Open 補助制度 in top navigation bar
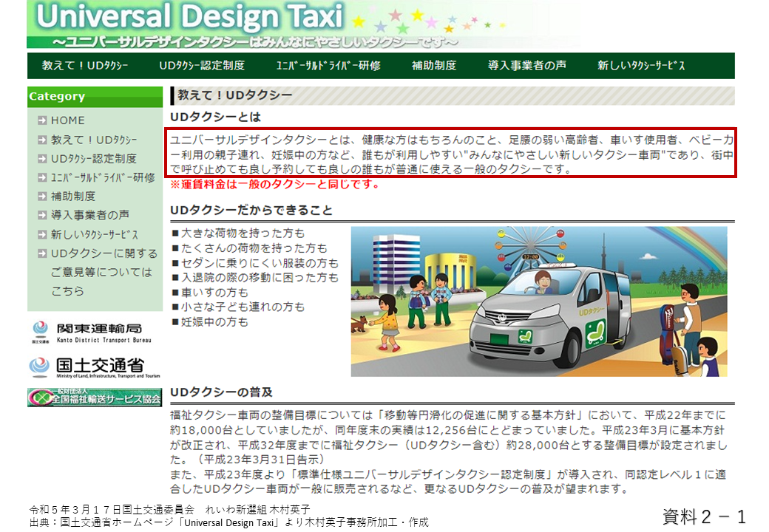Image resolution: width=769 pixels, height=532 pixels. coord(434,66)
